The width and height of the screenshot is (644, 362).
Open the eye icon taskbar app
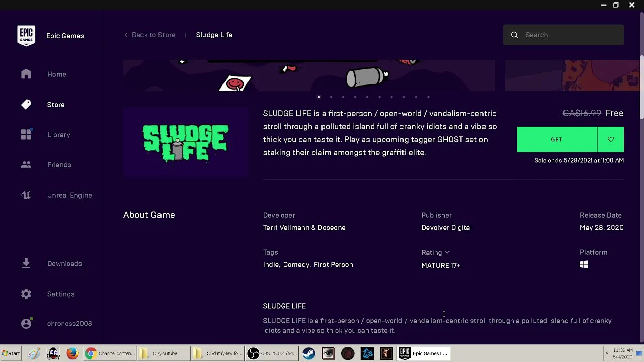328,353
